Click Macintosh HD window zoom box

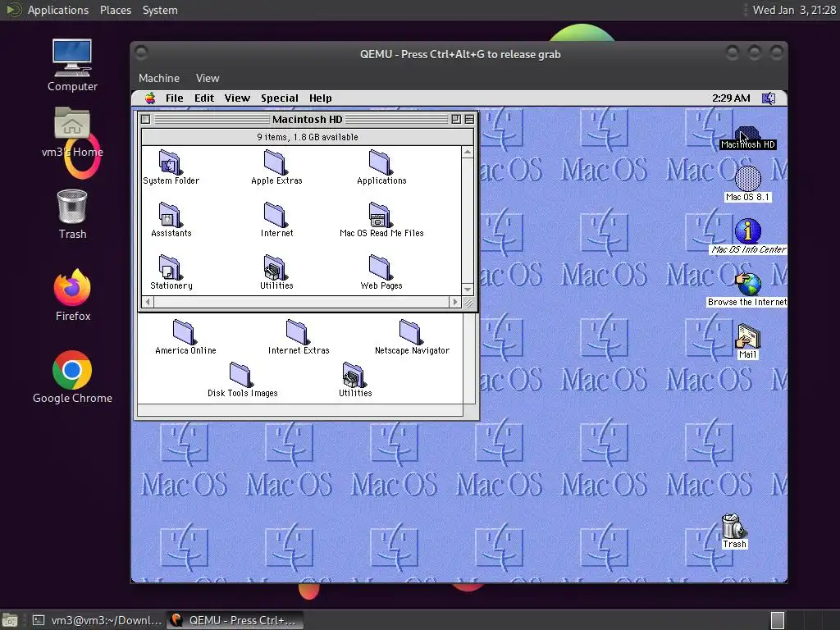click(456, 120)
